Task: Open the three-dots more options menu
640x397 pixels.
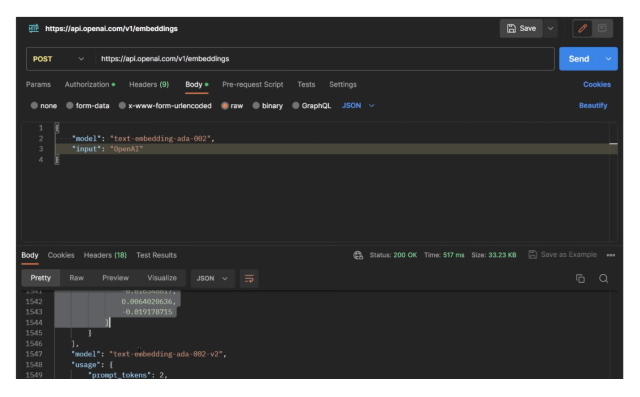Action: pos(611,255)
